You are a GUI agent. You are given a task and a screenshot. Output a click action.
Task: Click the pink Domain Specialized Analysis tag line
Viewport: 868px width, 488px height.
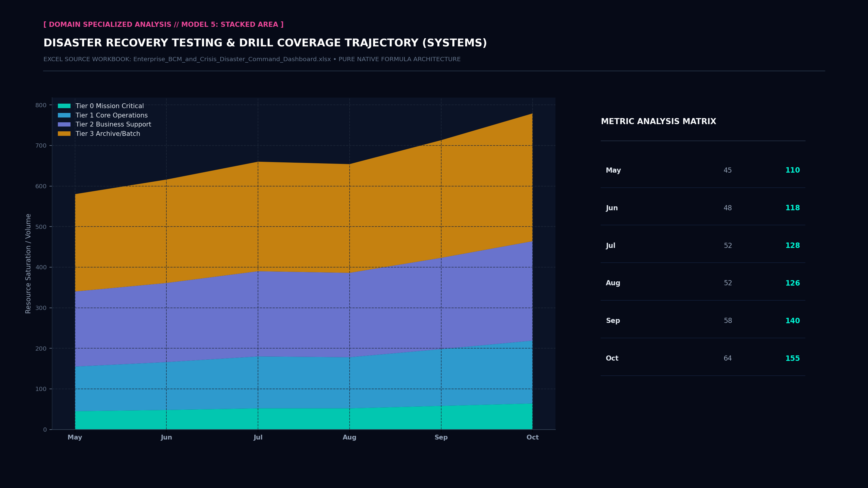(163, 25)
